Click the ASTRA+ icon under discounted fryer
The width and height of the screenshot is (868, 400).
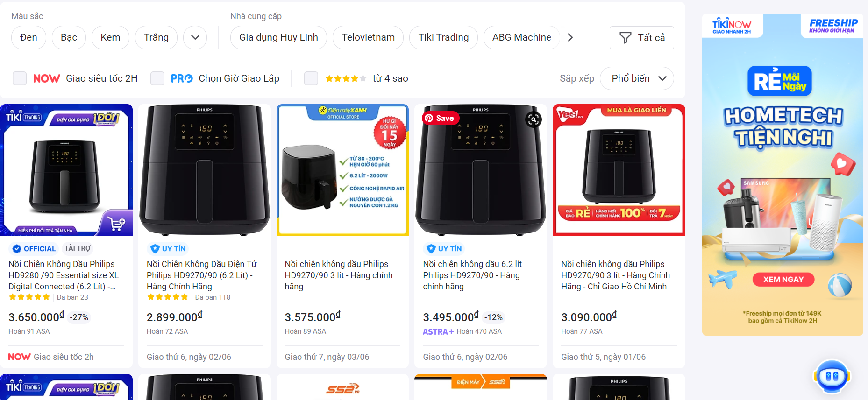point(438,331)
